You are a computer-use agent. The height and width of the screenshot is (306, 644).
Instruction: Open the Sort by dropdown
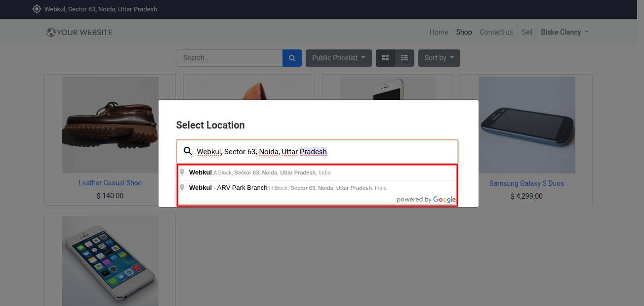click(439, 58)
